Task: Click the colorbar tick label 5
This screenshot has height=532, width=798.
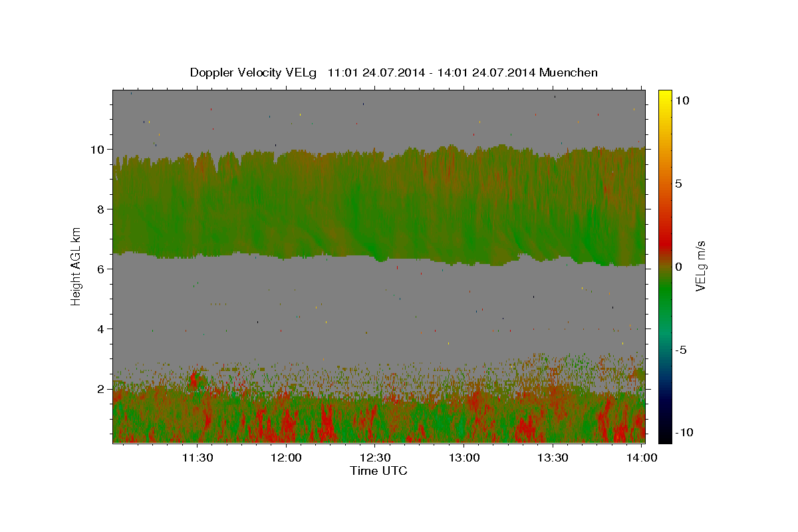Action: 679,184
